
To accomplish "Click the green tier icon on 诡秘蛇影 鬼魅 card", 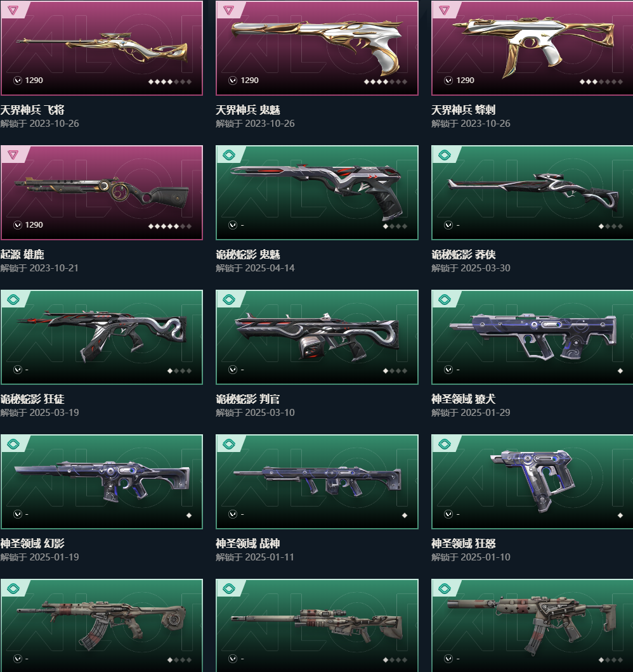I will pos(229,155).
